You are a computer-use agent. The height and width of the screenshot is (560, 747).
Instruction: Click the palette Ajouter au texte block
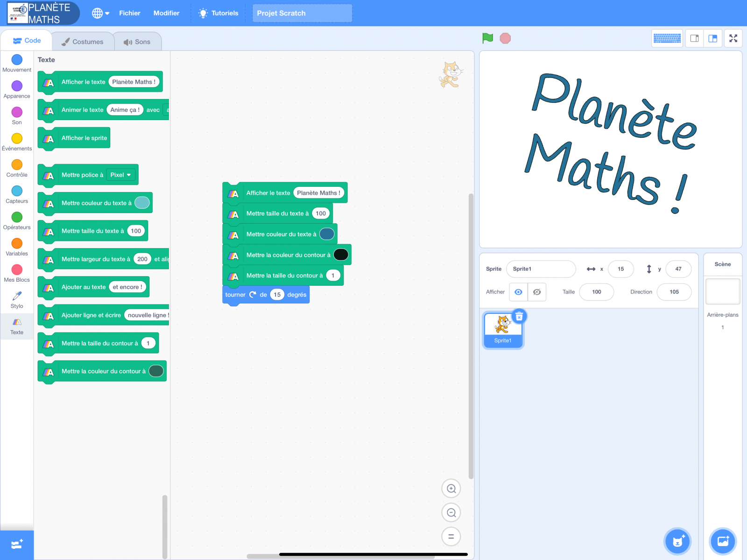[x=93, y=287]
